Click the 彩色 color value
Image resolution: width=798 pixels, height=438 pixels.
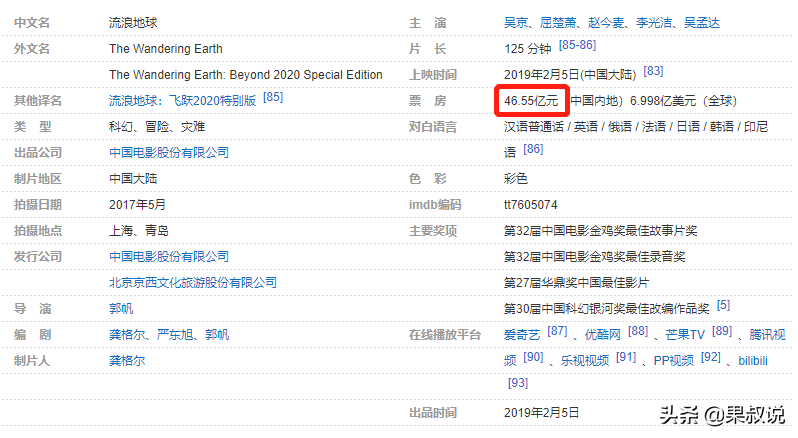pyautogui.click(x=516, y=179)
